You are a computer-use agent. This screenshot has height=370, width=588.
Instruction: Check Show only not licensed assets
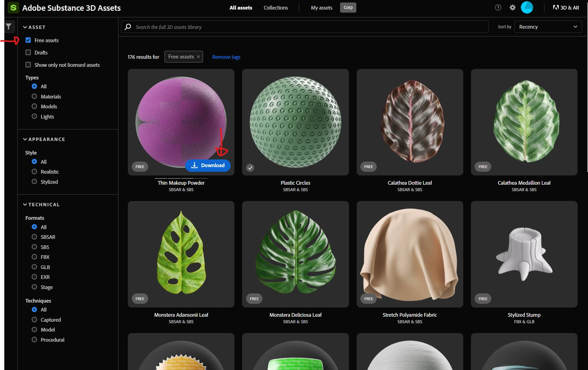[x=28, y=65]
